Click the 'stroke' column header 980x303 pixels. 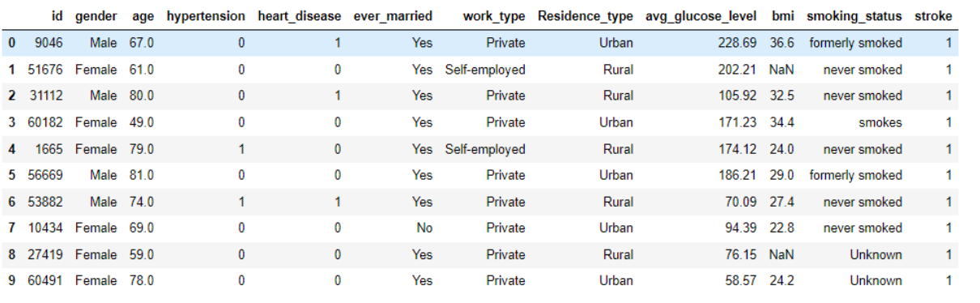(934, 16)
